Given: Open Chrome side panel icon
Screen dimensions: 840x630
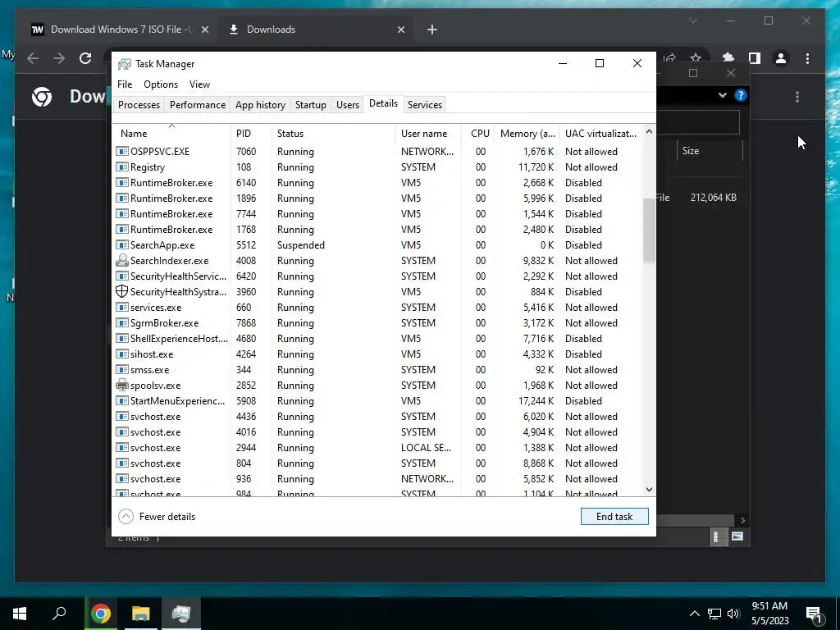Looking at the screenshot, I should click(755, 58).
